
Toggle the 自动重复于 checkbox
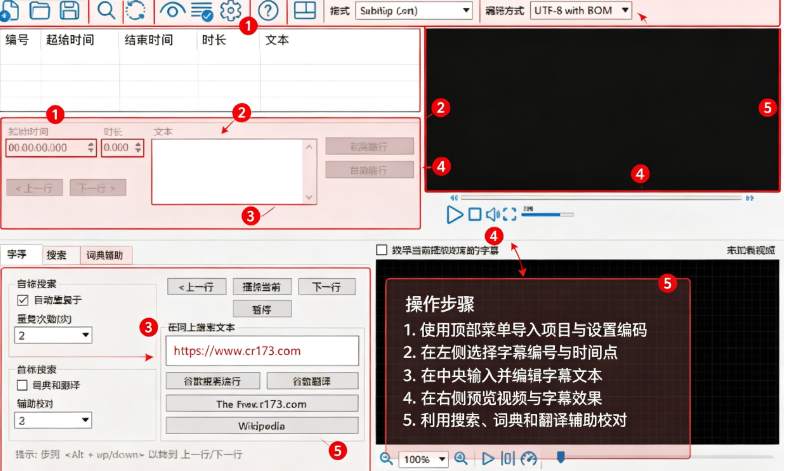click(x=22, y=300)
